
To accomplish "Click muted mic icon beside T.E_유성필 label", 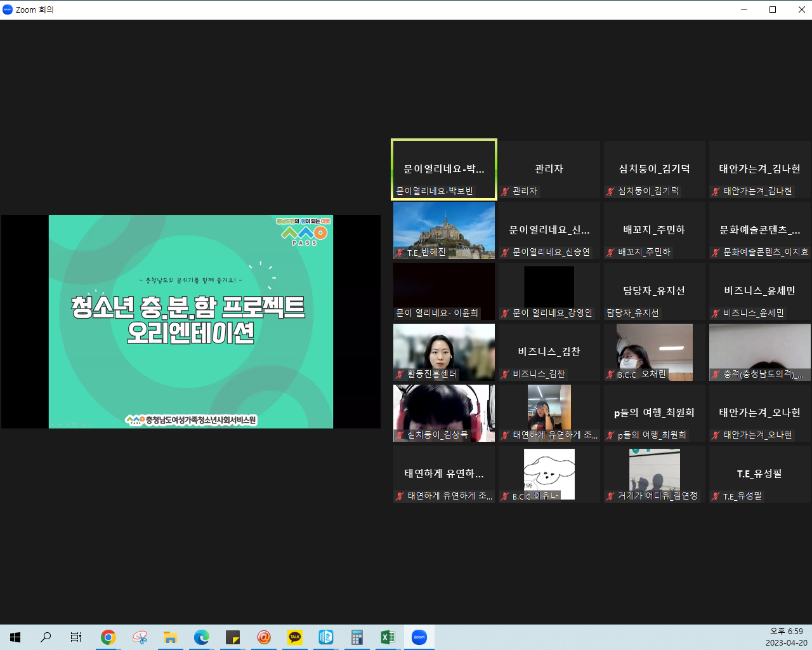I will tap(716, 496).
